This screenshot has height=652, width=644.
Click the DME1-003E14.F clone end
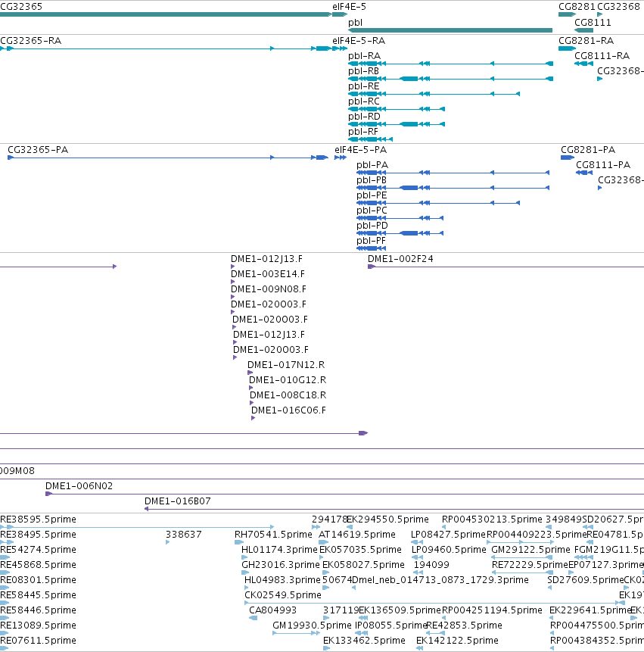pyautogui.click(x=232, y=282)
